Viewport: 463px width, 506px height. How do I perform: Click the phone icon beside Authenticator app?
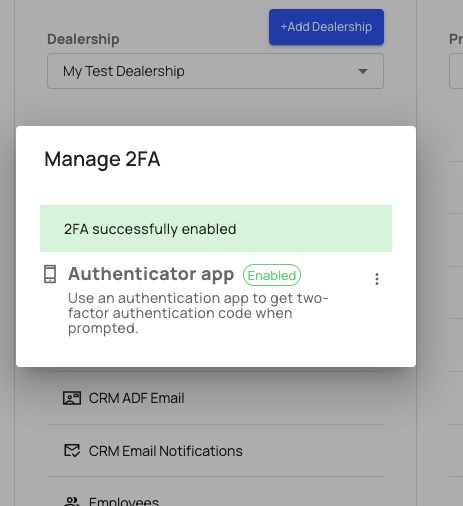50,274
